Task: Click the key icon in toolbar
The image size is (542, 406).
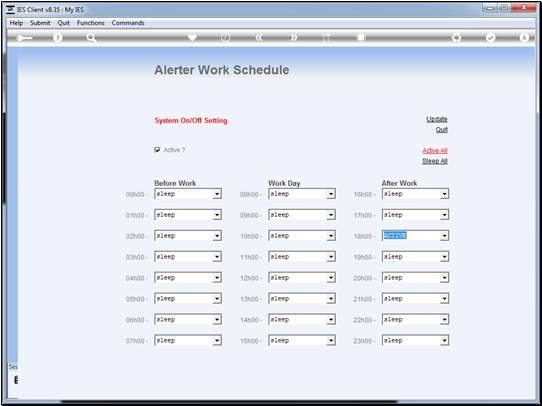Action: point(24,38)
